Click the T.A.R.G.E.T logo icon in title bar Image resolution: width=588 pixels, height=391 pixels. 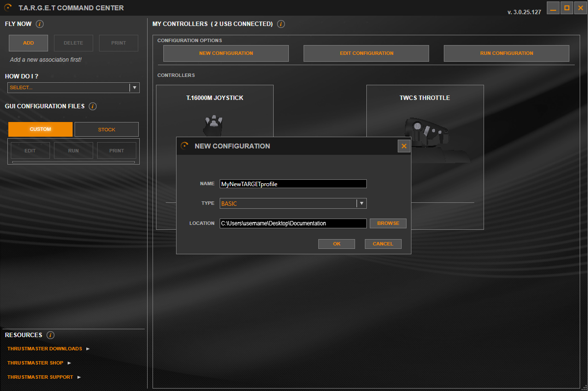8,7
